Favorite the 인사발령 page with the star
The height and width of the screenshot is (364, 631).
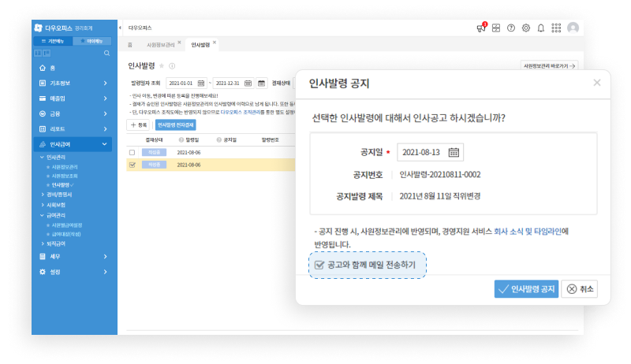click(x=162, y=66)
